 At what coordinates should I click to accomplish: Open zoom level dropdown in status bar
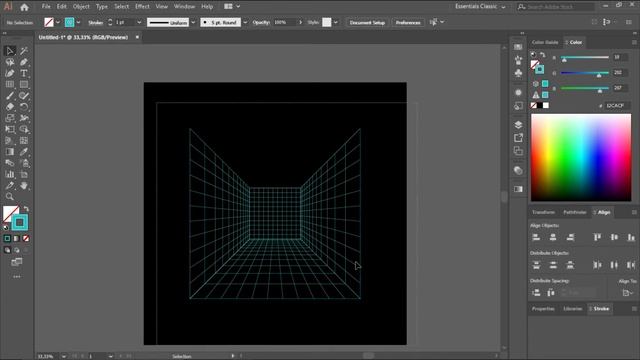click(x=64, y=356)
